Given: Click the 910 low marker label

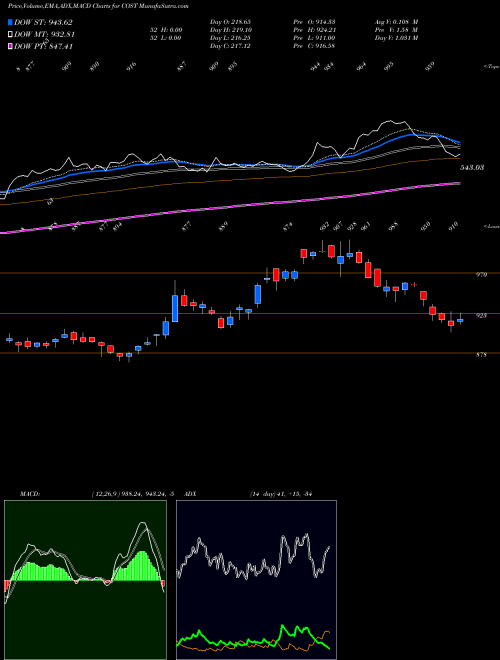Looking at the screenshot, I should coord(452,226).
